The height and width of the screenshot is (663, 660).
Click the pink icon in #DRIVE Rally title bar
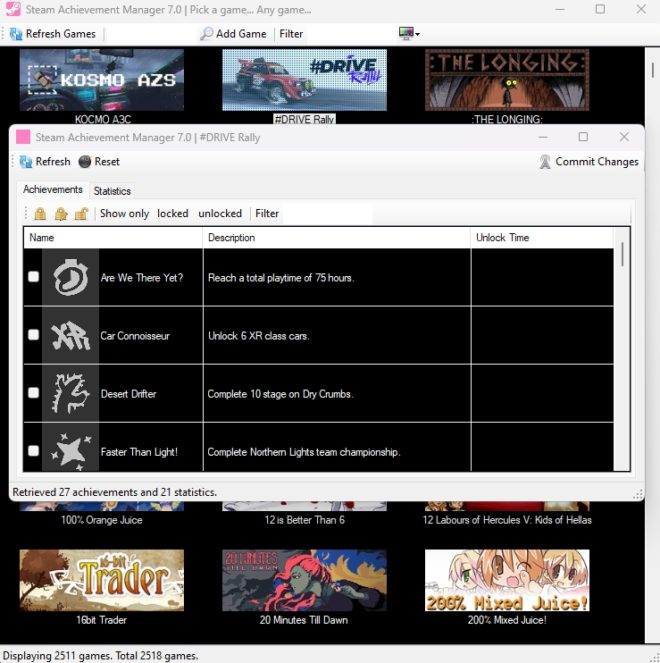(23, 137)
